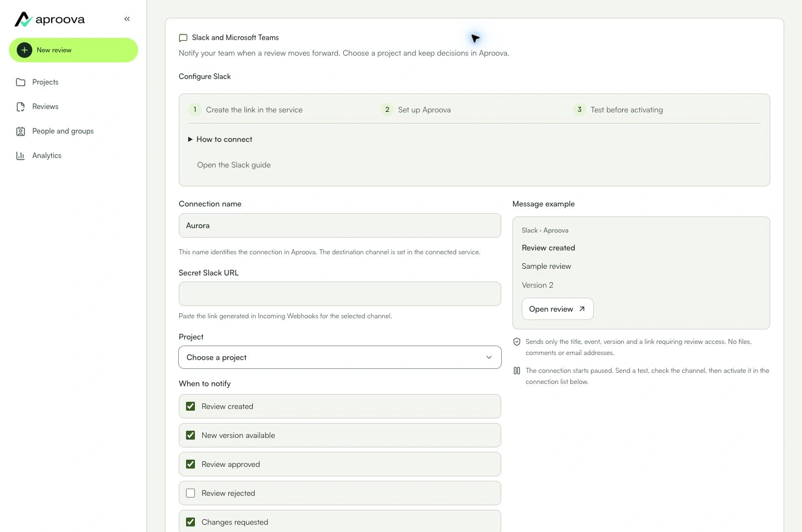Open the Choose a project dropdown
The width and height of the screenshot is (802, 532).
(340, 357)
